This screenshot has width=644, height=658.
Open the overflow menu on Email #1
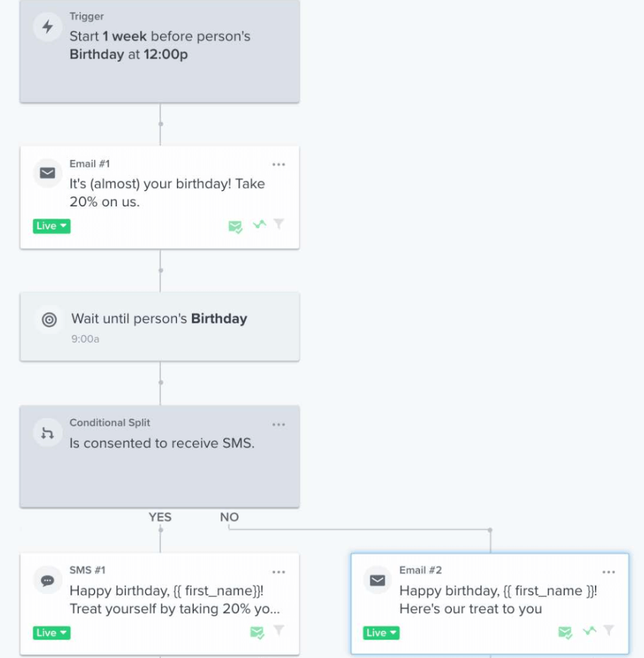pyautogui.click(x=278, y=163)
